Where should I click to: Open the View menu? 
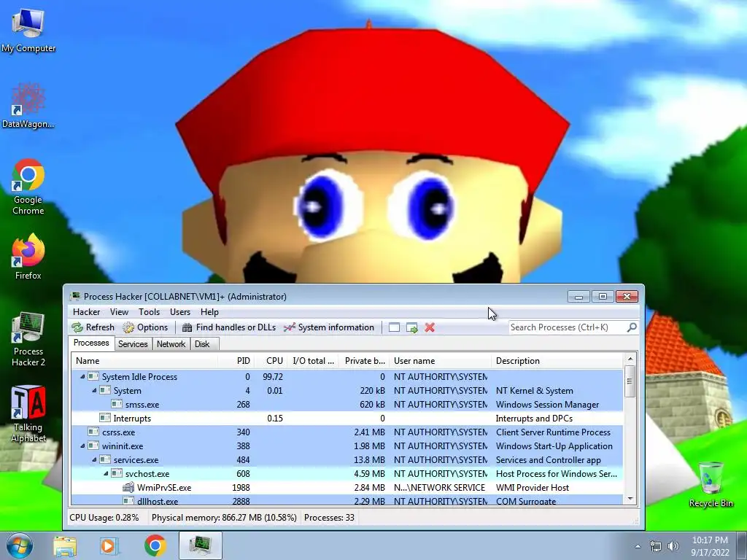pos(119,312)
